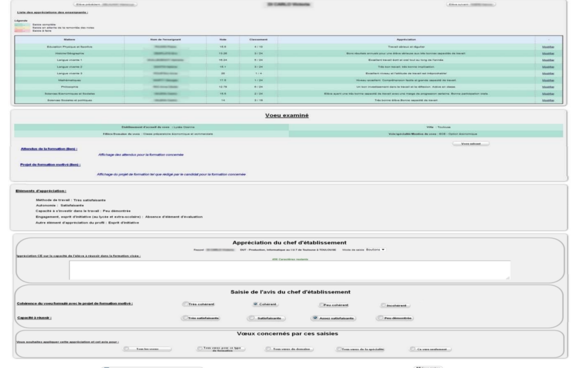The image size is (588, 368).
Task: Open the Attendus de la formation link
Action: [x=48, y=148]
